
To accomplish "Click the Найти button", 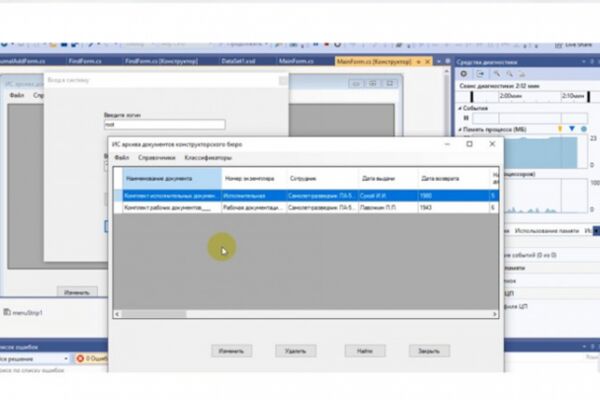I will 365,351.
